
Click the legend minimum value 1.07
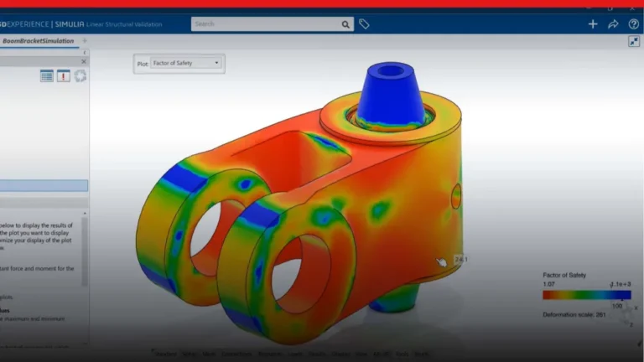click(x=549, y=284)
